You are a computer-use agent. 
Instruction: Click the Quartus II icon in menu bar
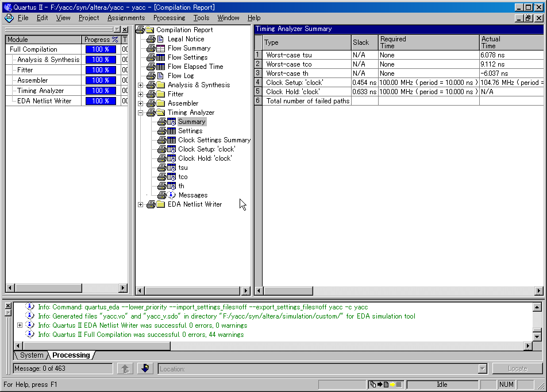9,18
